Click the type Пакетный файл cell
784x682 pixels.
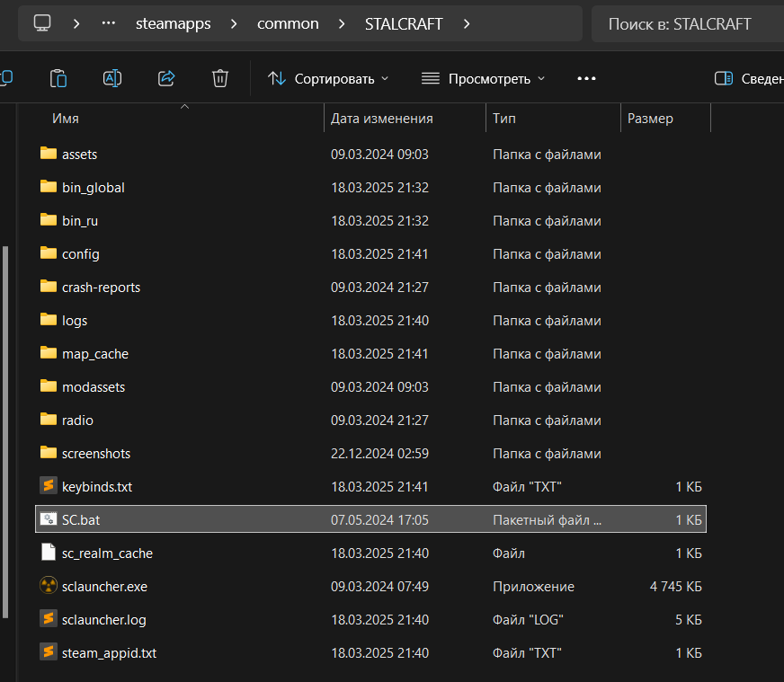point(547,520)
